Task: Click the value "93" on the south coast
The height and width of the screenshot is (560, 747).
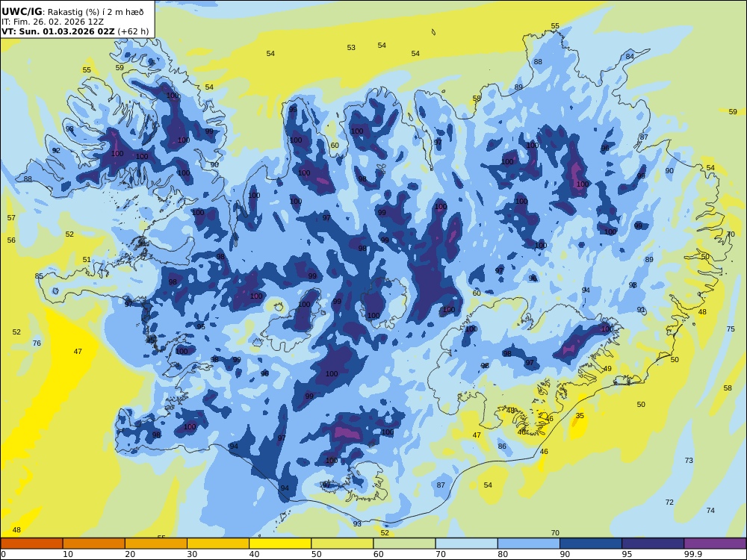Action: pos(357,524)
